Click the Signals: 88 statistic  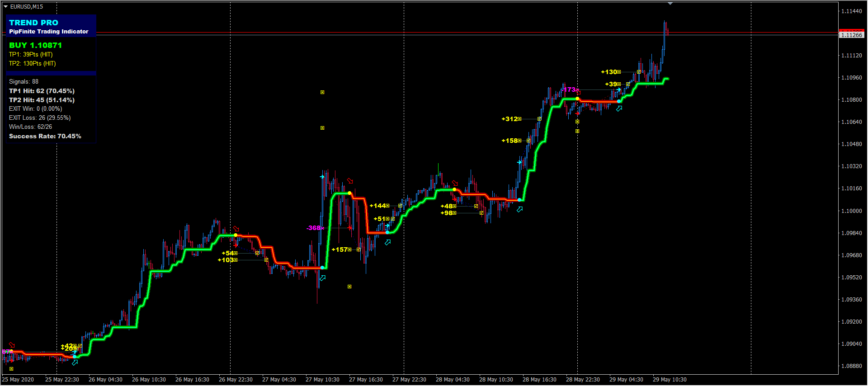[x=24, y=82]
